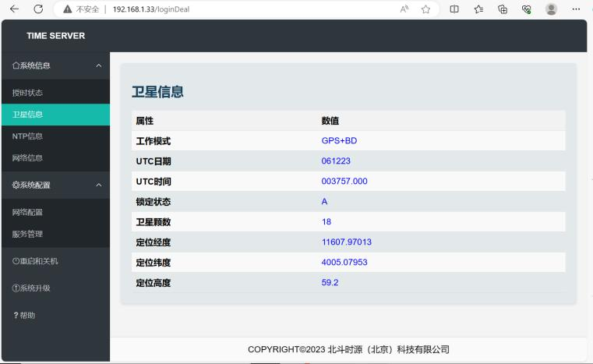
Task: Select 卫星信息 in the sidebar
Action: click(27, 115)
